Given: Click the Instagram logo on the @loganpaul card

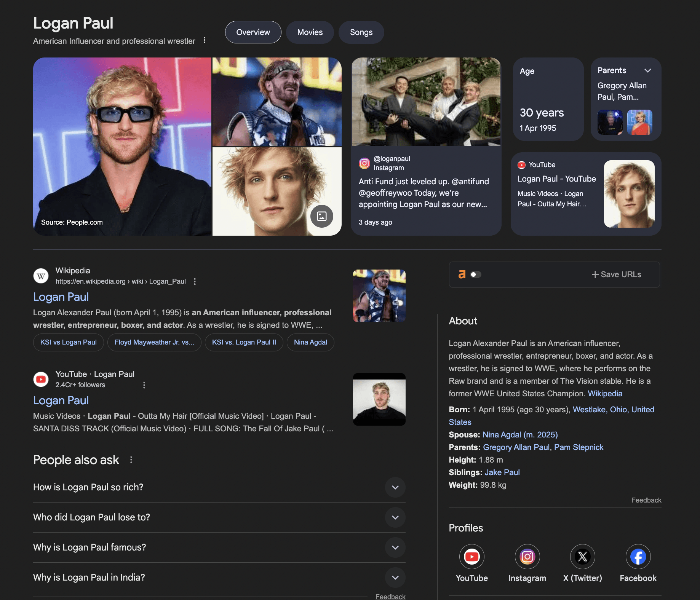Looking at the screenshot, I should click(x=364, y=163).
